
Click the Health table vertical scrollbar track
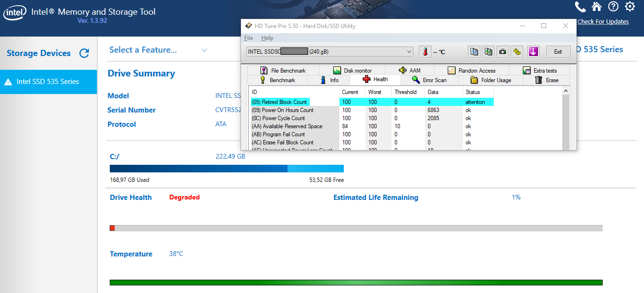pos(566,123)
